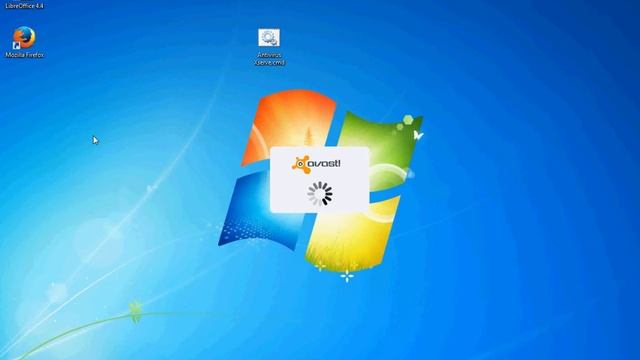Viewport: 640px width, 360px height.
Task: Select the Antivirus cmd file icon
Action: pyautogui.click(x=269, y=38)
